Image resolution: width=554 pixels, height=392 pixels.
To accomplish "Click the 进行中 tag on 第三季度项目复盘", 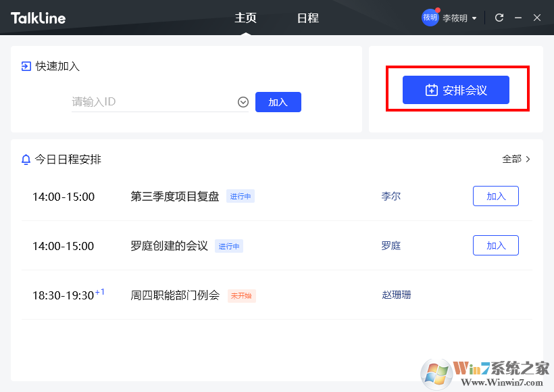I will pos(241,196).
